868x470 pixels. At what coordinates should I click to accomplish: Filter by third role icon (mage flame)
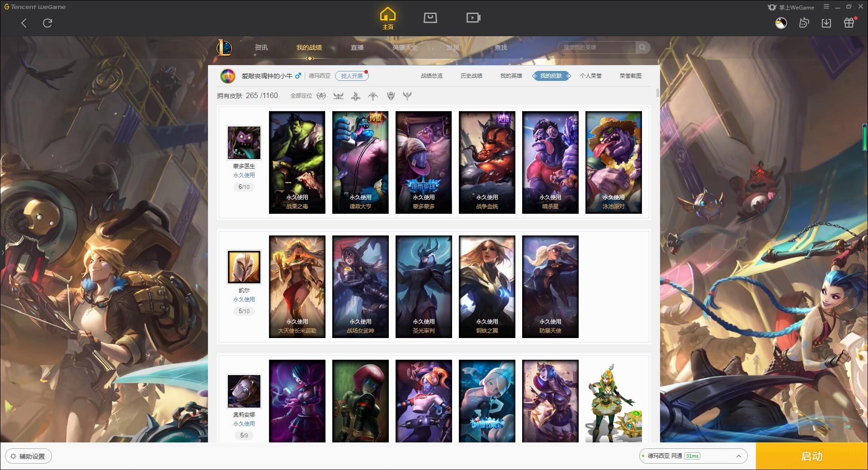[x=356, y=96]
